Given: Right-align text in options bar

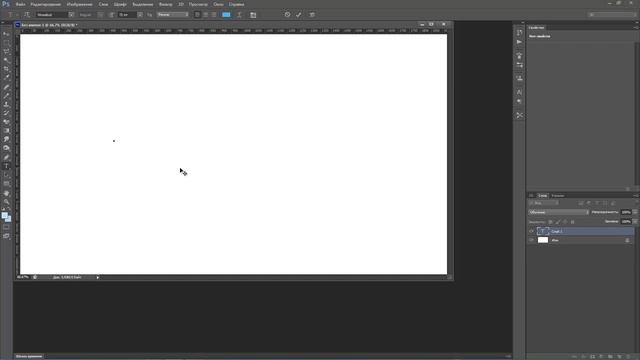Looking at the screenshot, I should (213, 15).
